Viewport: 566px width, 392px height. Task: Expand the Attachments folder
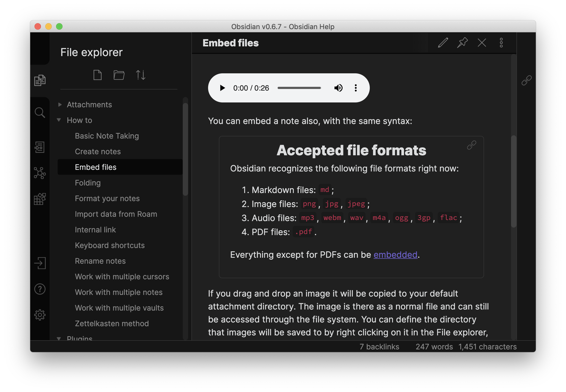pyautogui.click(x=89, y=105)
